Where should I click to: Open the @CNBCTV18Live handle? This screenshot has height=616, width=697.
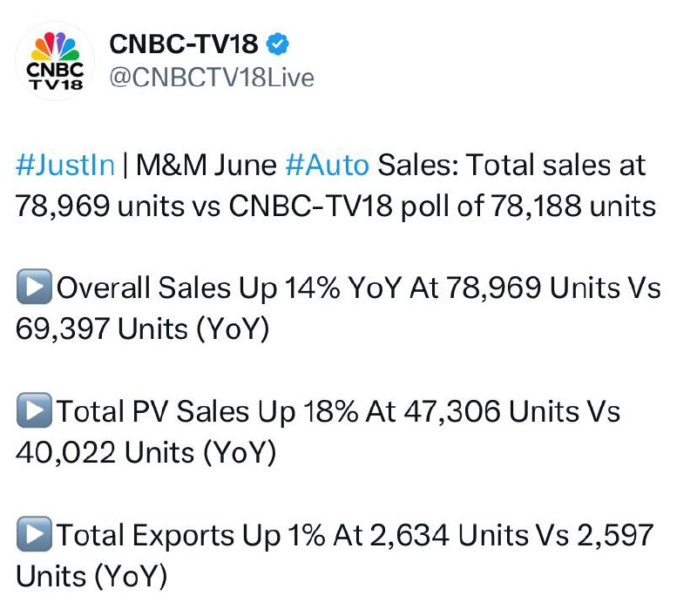[212, 78]
